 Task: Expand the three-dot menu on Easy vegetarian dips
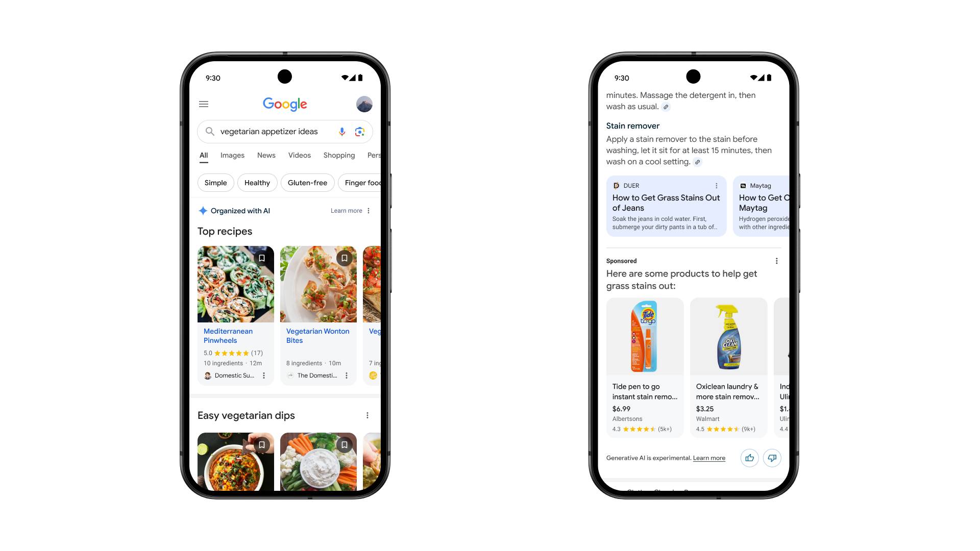tap(367, 415)
